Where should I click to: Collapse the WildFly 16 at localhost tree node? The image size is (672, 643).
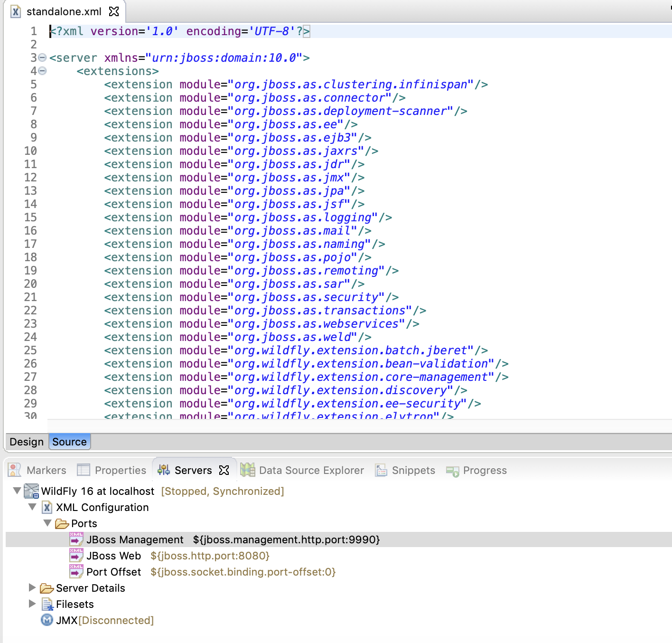pos(17,490)
